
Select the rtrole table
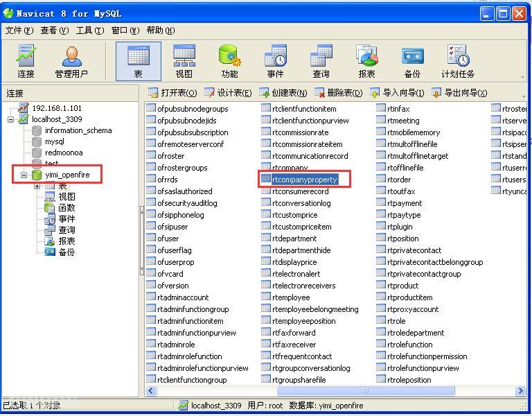[396, 321]
